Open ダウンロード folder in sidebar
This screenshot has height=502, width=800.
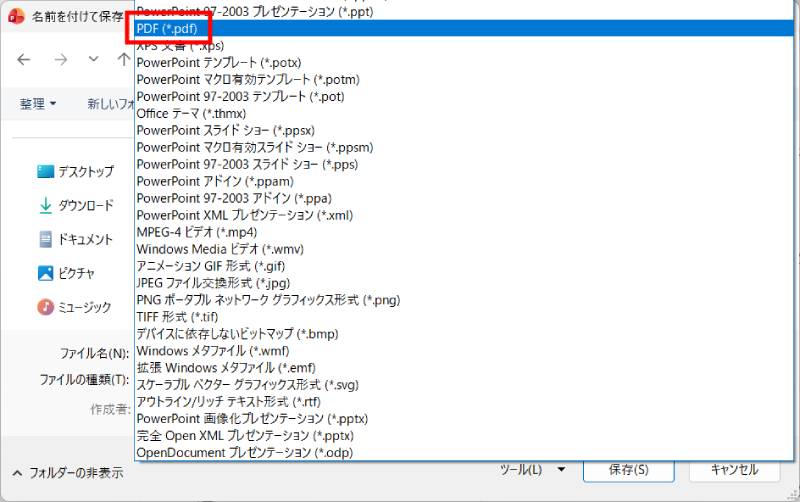(76, 205)
